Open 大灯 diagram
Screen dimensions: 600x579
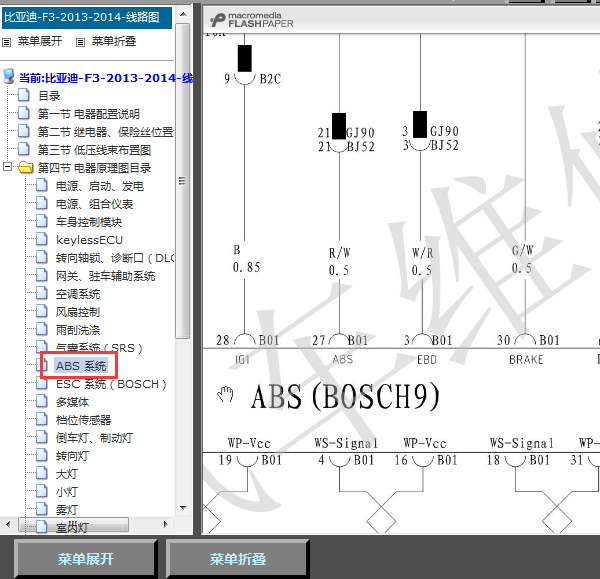(x=67, y=474)
